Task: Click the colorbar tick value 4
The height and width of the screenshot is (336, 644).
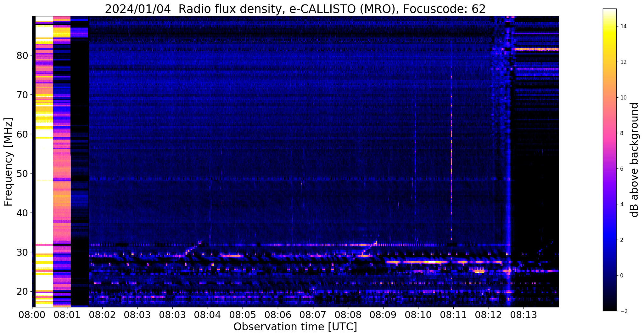Action: [621, 204]
